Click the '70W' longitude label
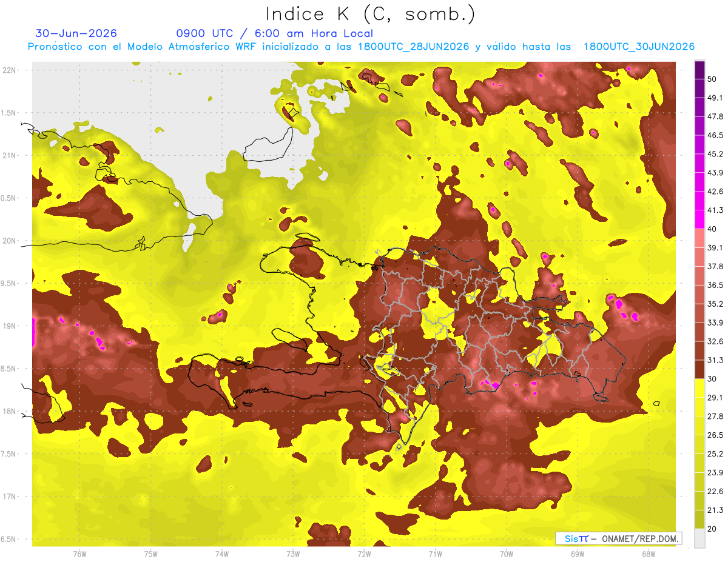Image resolution: width=728 pixels, height=562 pixels. point(506,554)
